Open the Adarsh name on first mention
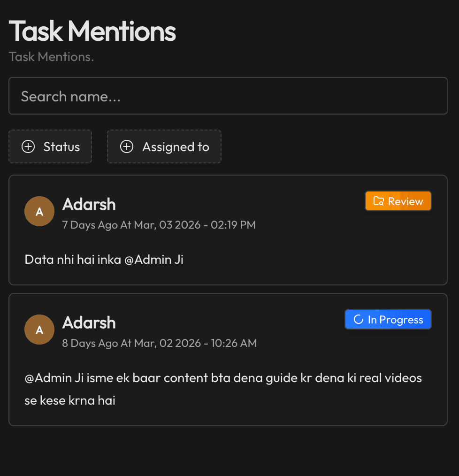 [89, 204]
